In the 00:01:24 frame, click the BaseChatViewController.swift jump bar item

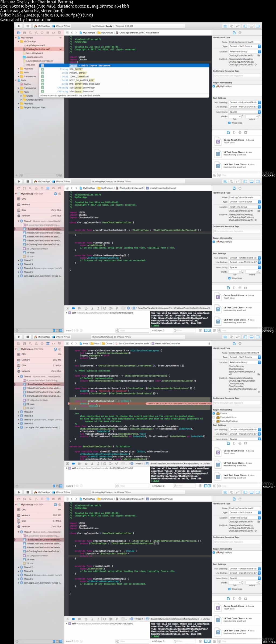[x=132, y=343]
